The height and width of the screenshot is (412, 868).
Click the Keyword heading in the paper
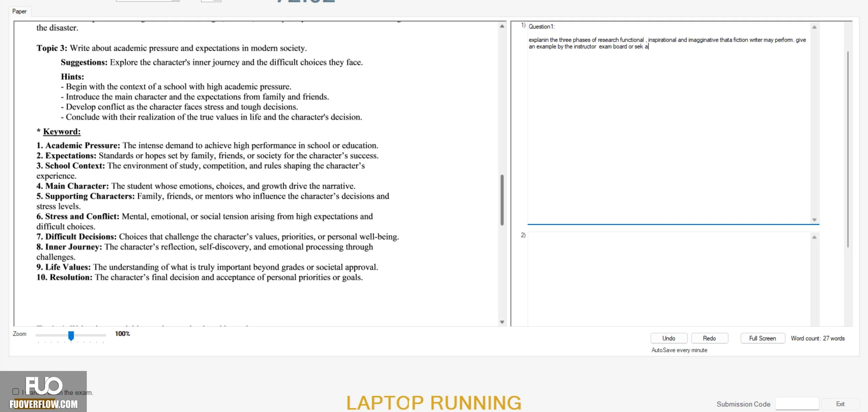tap(62, 132)
